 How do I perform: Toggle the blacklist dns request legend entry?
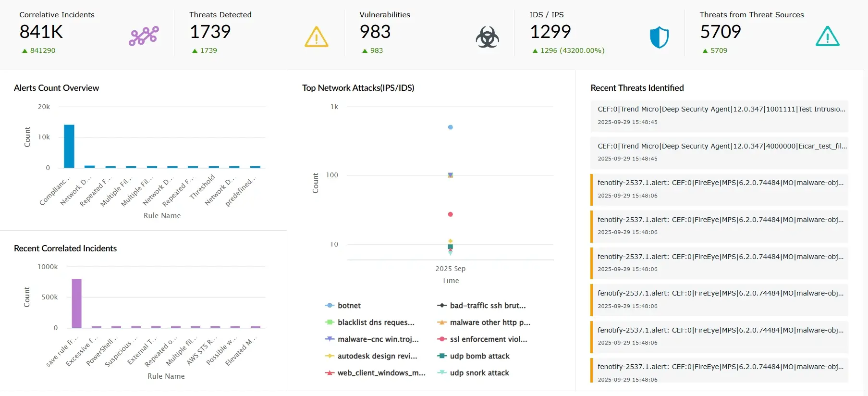point(369,322)
